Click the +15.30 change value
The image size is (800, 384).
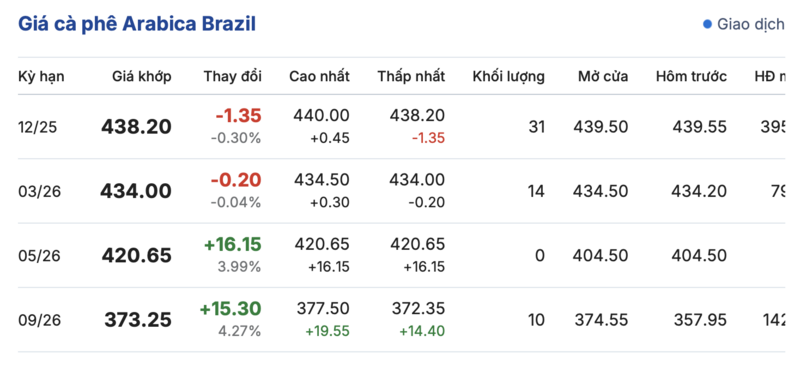coord(231,309)
